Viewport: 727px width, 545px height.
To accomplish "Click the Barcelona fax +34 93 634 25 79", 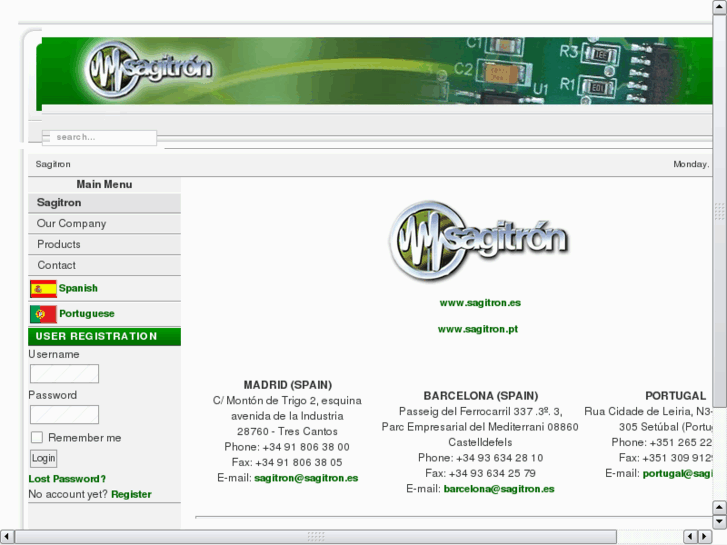I will 492,474.
